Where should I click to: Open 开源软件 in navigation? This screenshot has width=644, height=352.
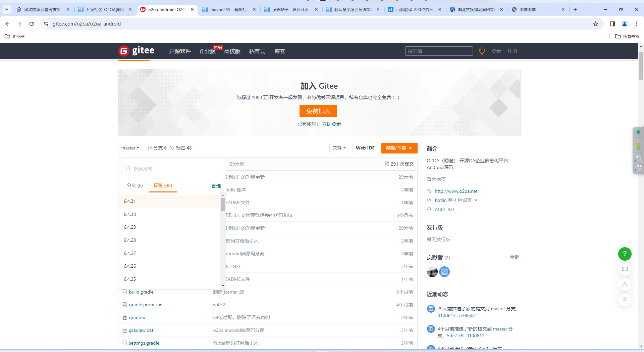click(x=180, y=51)
